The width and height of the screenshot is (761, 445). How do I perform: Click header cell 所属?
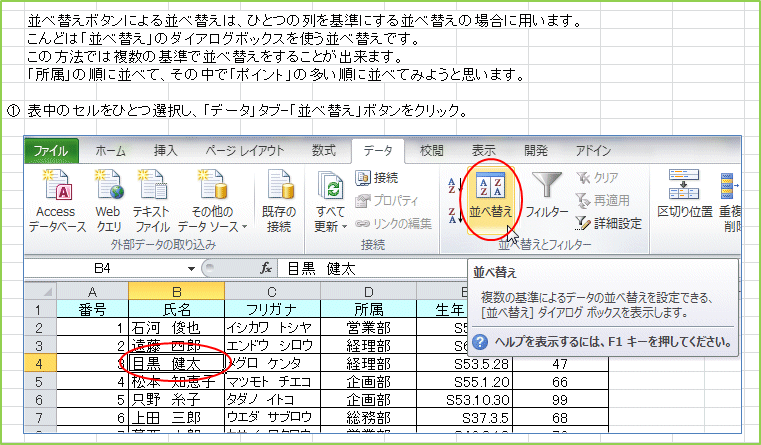click(368, 310)
